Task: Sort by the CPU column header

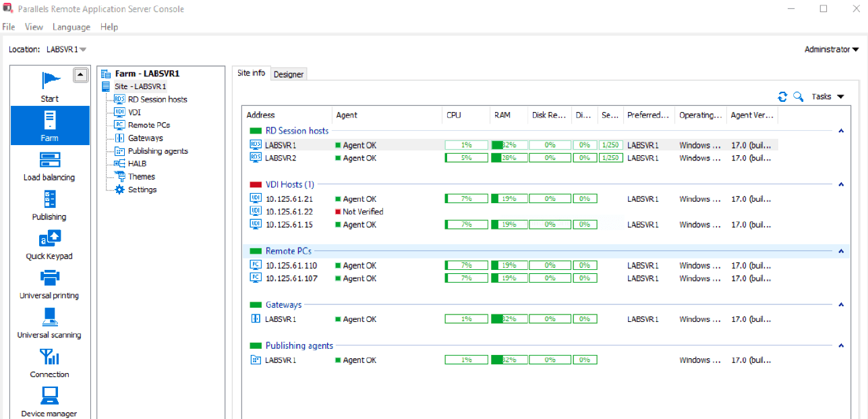Action: 466,115
